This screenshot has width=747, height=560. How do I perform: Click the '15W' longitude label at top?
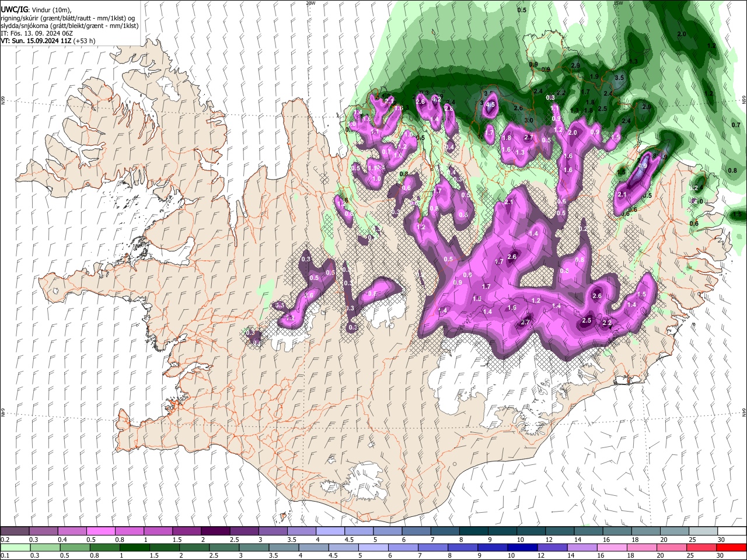click(x=618, y=3)
